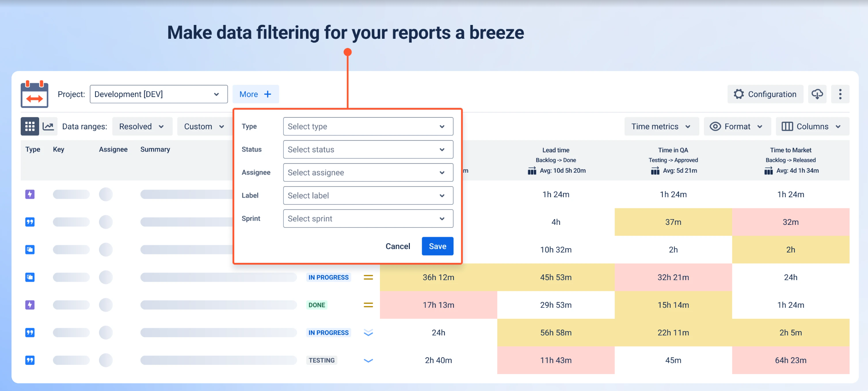Click the Save button
The image size is (868, 391).
(437, 246)
